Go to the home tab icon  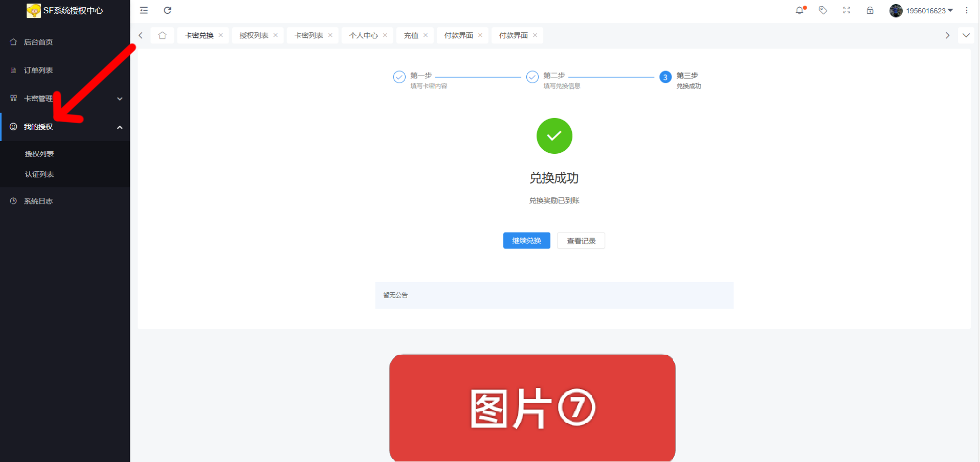tap(162, 35)
